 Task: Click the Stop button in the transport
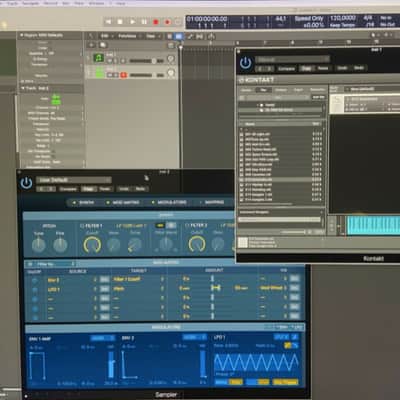120,22
